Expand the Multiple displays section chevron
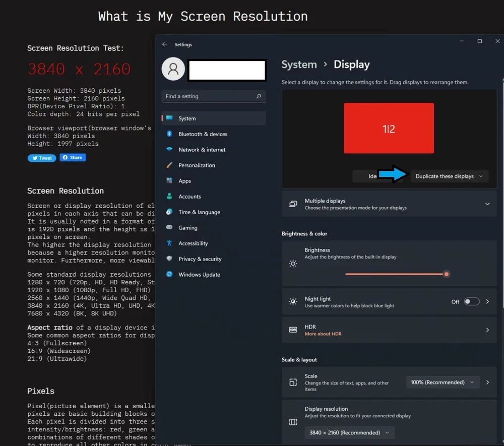The image size is (504, 446). click(487, 204)
